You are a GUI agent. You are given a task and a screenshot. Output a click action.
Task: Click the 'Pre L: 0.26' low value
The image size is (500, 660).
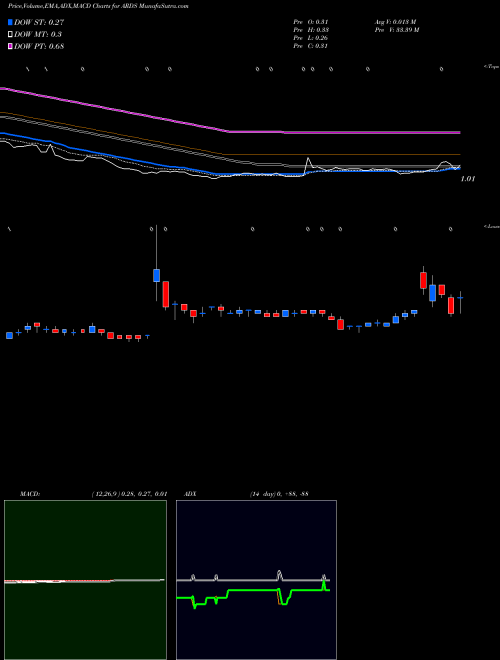pos(311,38)
